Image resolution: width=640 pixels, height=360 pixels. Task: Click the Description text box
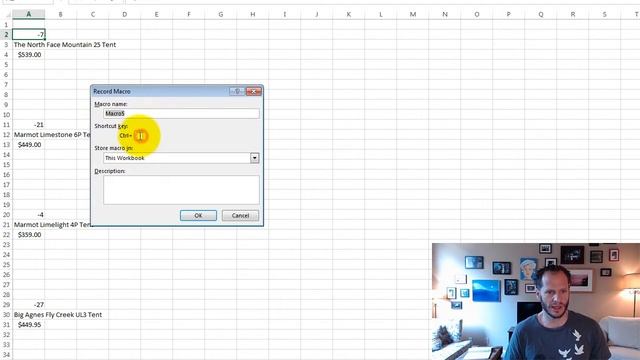(181, 190)
